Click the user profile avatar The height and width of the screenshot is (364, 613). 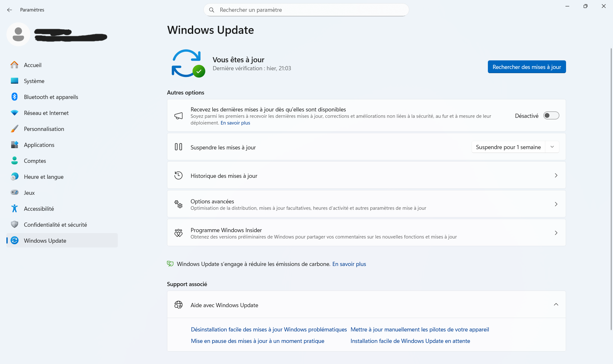18,34
